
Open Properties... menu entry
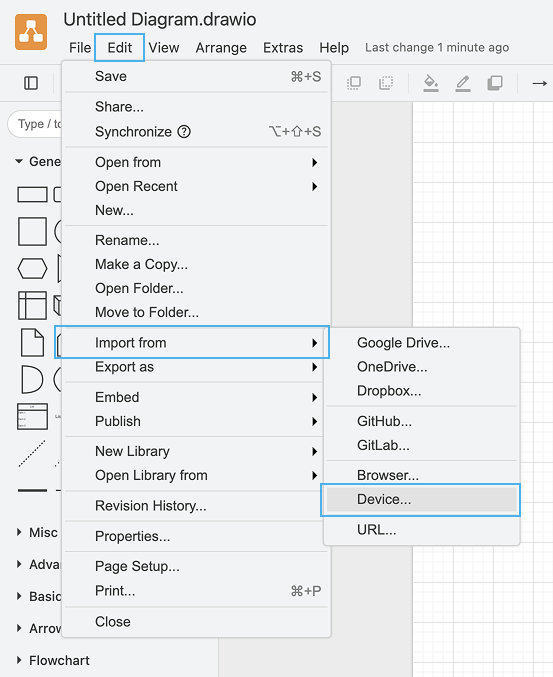click(x=196, y=536)
